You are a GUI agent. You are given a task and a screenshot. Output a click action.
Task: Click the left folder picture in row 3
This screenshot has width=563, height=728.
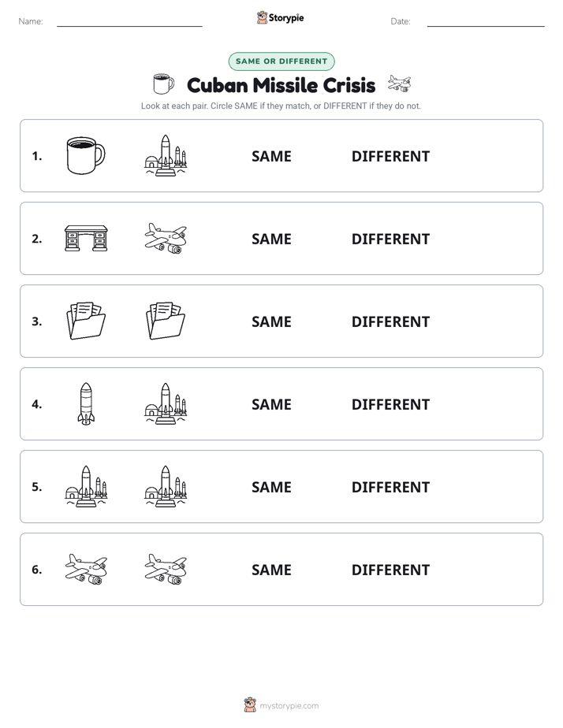coord(86,321)
